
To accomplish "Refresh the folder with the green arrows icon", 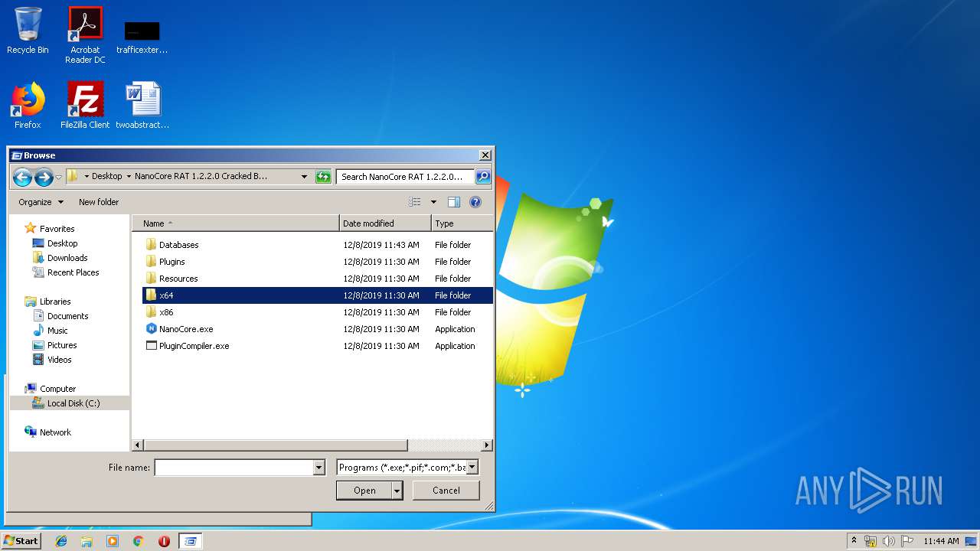I will click(322, 177).
